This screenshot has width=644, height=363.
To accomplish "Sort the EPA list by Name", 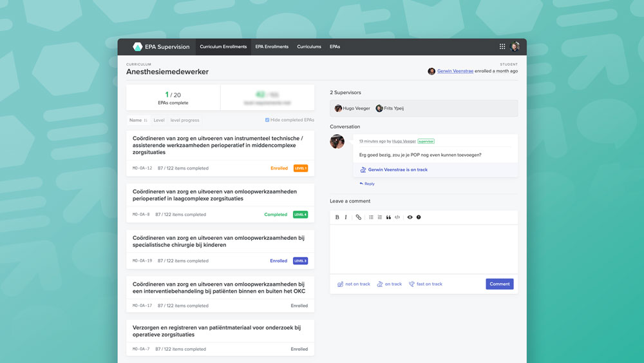I will [138, 120].
